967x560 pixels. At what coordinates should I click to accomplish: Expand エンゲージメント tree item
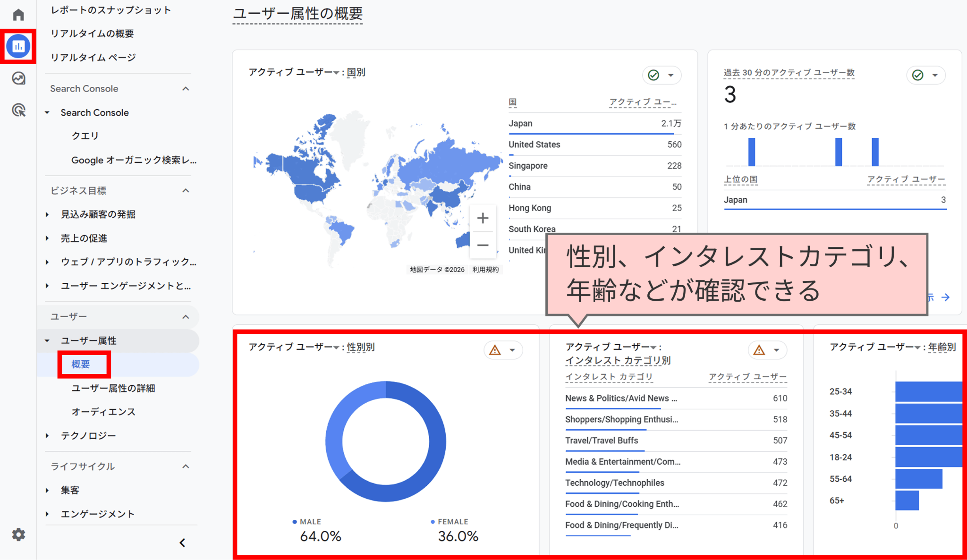point(47,514)
